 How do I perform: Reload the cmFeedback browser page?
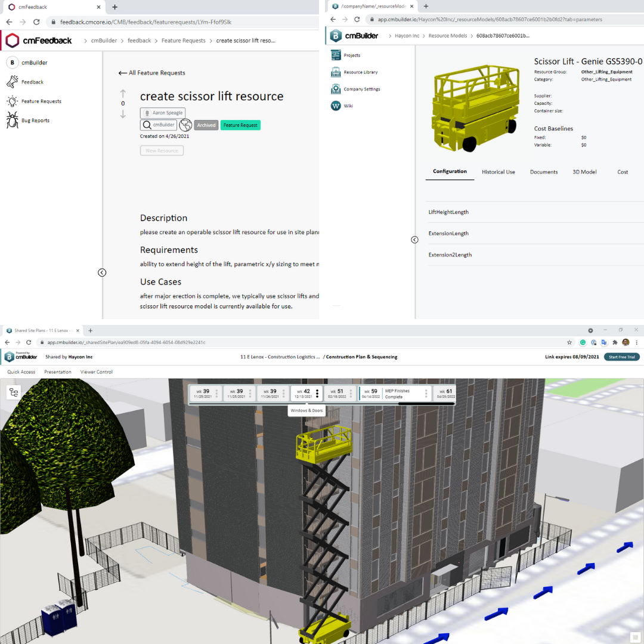[36, 22]
